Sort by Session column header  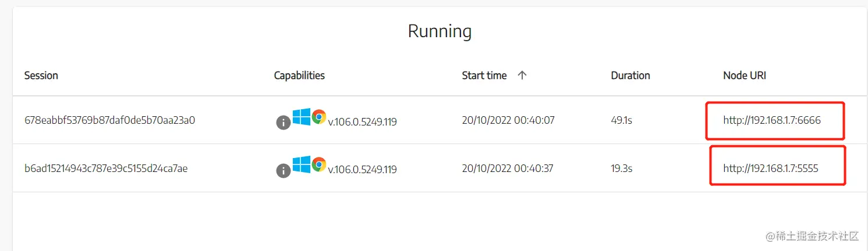(41, 76)
